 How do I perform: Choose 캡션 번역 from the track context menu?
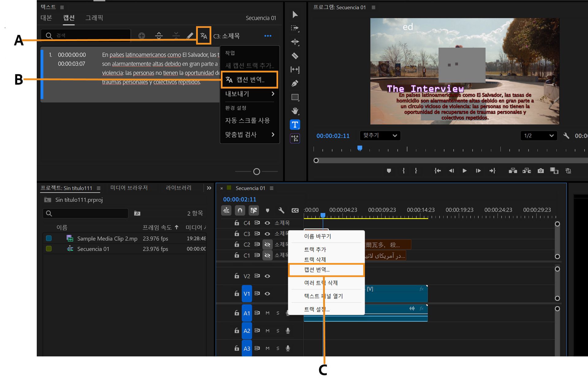point(326,270)
